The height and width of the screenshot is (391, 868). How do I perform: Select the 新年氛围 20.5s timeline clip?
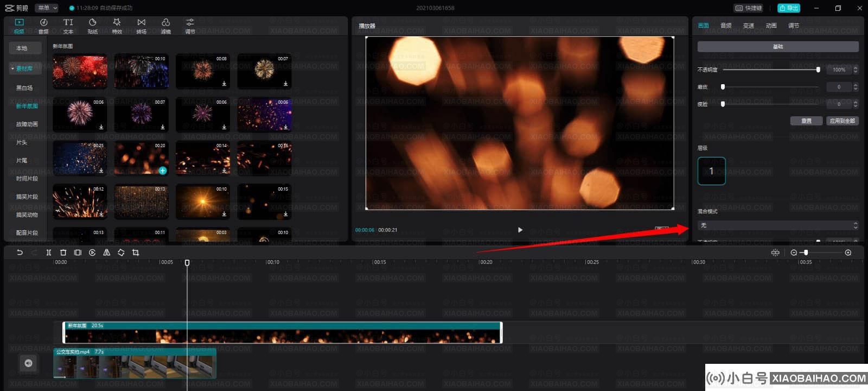[283, 332]
